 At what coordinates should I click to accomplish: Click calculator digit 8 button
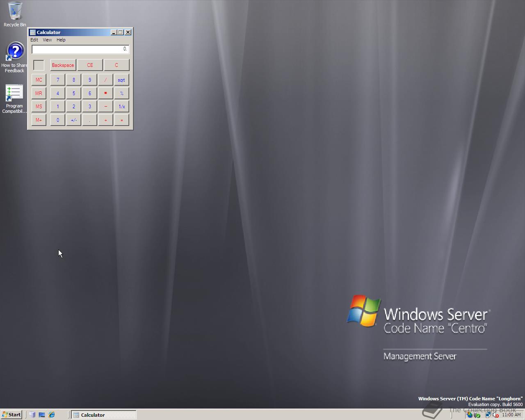click(x=74, y=80)
